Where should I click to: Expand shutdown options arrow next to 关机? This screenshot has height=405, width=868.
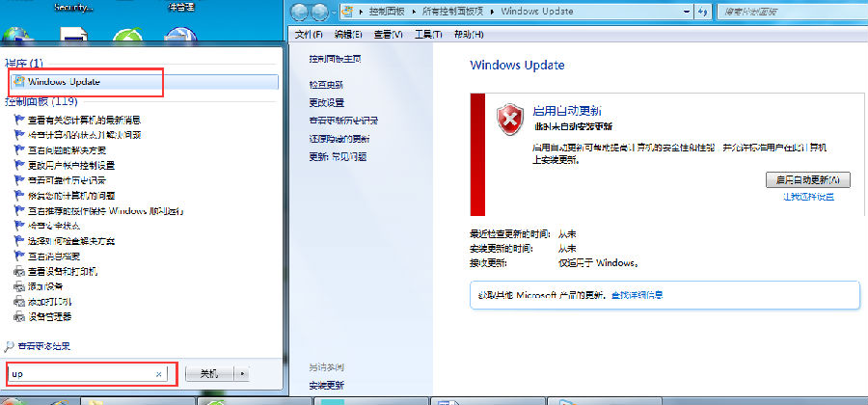coord(242,374)
